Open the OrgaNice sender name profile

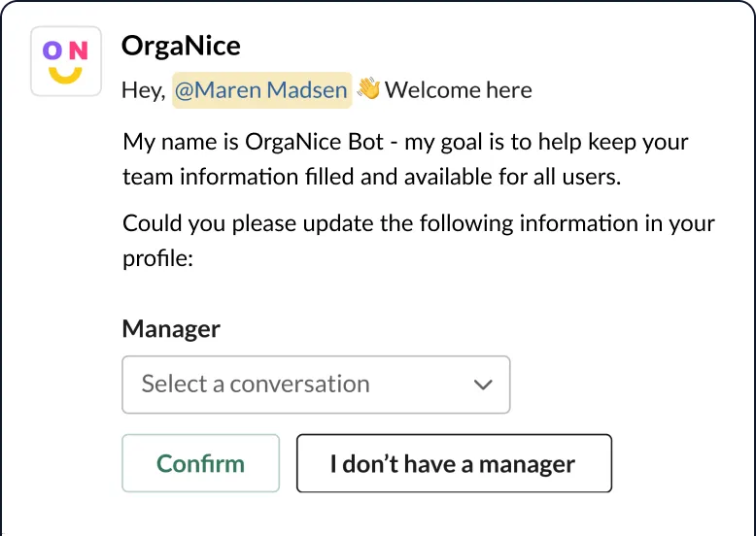(181, 46)
